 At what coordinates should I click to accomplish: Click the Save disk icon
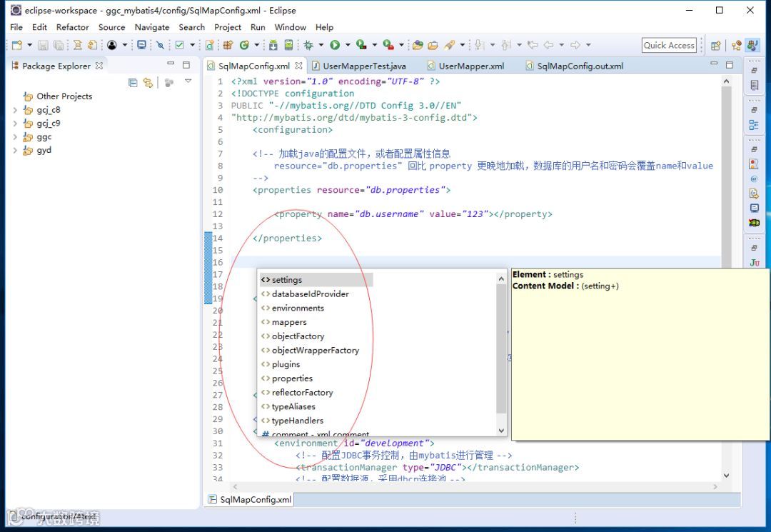tap(44, 45)
